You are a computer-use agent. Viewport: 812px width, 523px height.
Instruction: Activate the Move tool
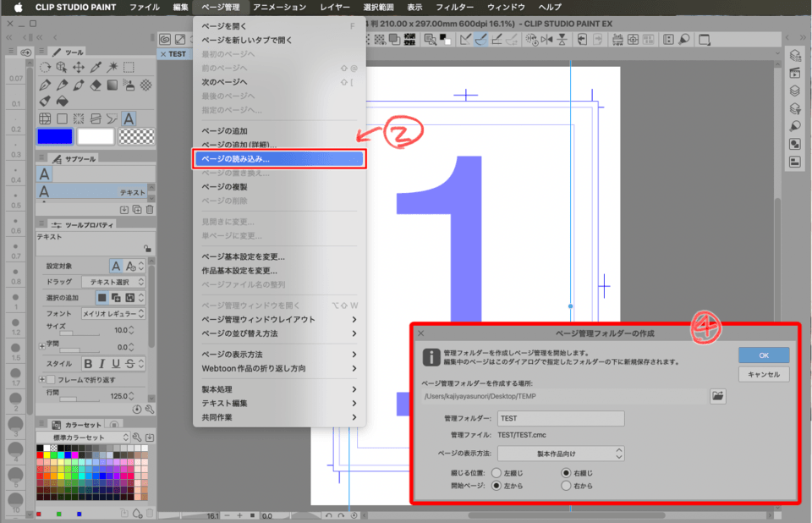point(77,67)
